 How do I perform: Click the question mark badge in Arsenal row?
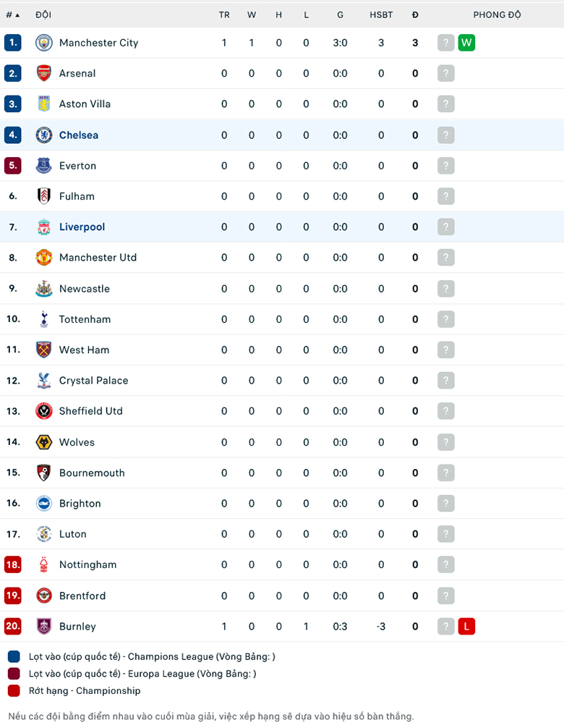click(x=446, y=73)
